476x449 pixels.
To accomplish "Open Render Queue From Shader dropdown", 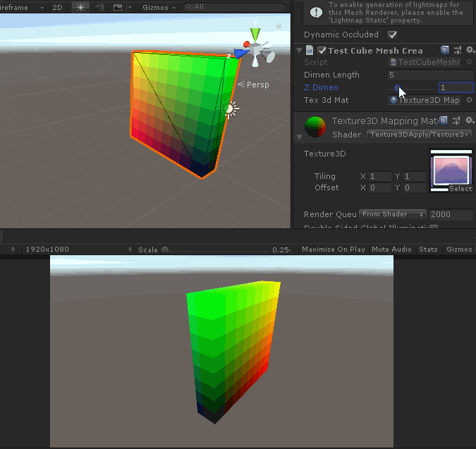I will point(393,214).
